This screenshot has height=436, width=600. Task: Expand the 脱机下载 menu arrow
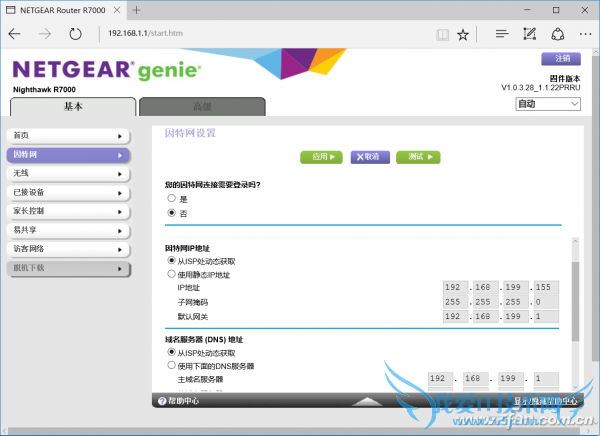[x=120, y=269]
